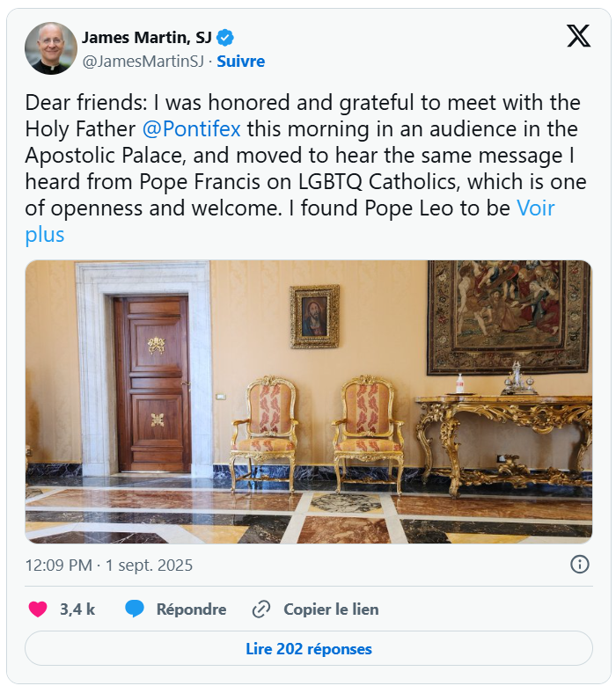The image size is (616, 686).
Task: Like the tweet with heart icon
Action: (x=38, y=609)
